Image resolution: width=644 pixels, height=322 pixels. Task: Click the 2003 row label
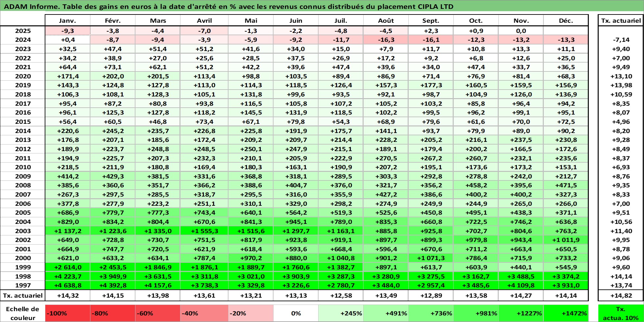point(23,231)
